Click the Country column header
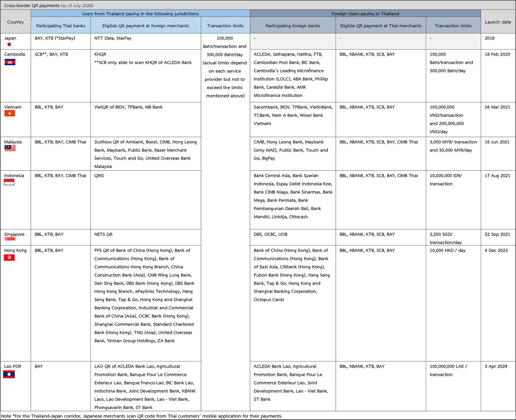Image resolution: width=516 pixels, height=420 pixels. [x=15, y=22]
